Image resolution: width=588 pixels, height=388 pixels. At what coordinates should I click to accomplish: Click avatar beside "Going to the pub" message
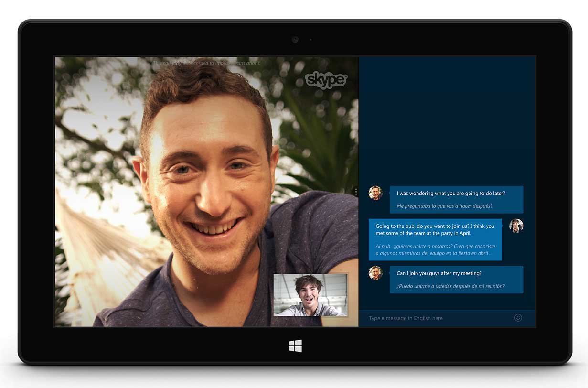(516, 226)
